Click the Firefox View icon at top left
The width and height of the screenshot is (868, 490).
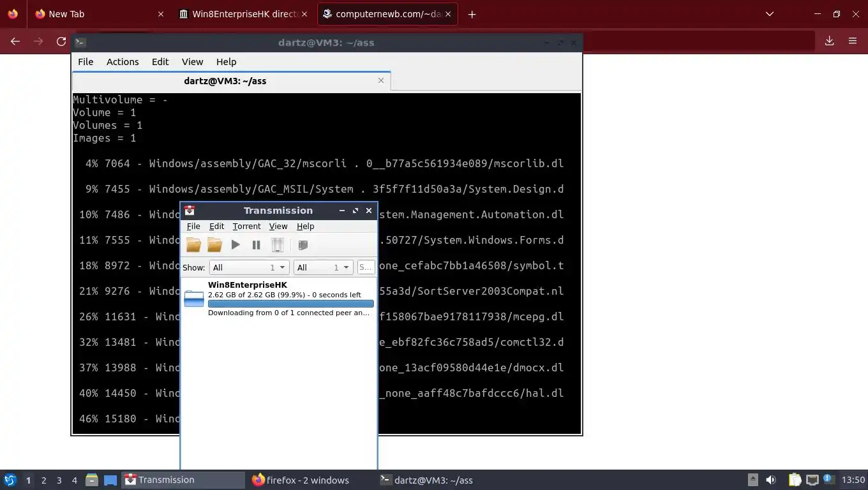click(x=13, y=14)
